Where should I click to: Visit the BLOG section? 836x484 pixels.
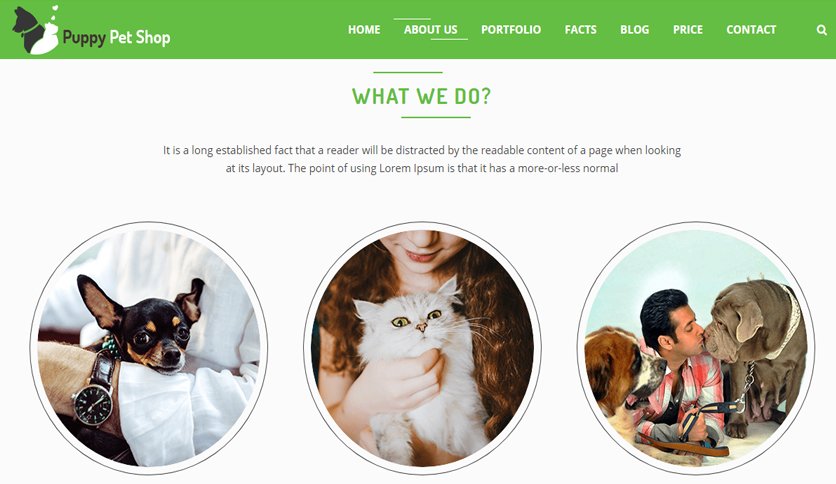634,30
